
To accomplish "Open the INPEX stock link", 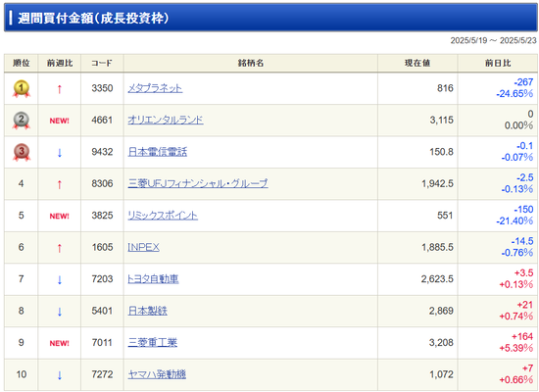I will (144, 247).
